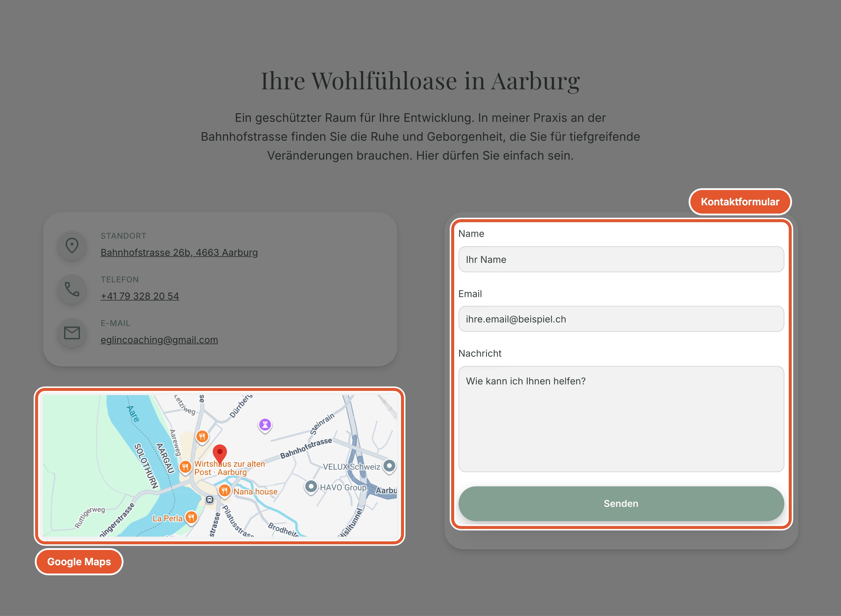Click the Nachricht message textarea

[x=621, y=419]
